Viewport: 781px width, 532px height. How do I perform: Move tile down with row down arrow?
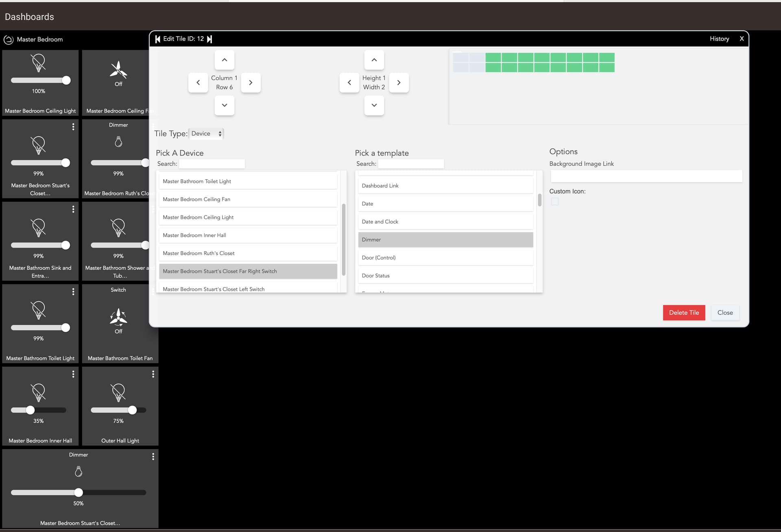tap(225, 105)
